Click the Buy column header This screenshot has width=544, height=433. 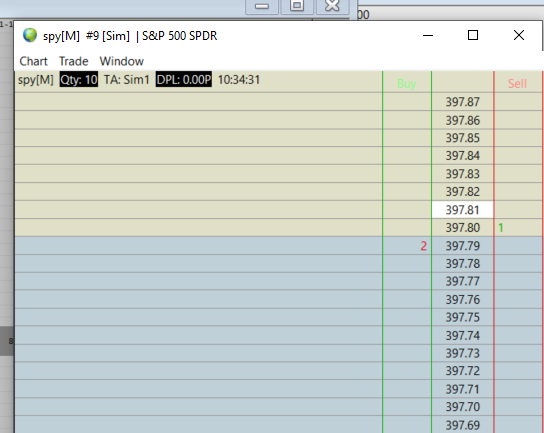point(406,83)
